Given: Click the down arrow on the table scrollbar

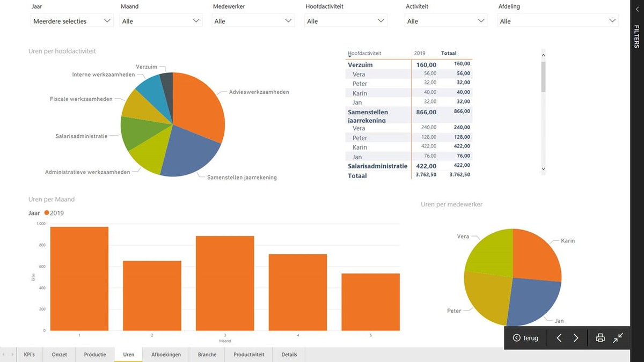Looking at the screenshot, I should pyautogui.click(x=544, y=169).
